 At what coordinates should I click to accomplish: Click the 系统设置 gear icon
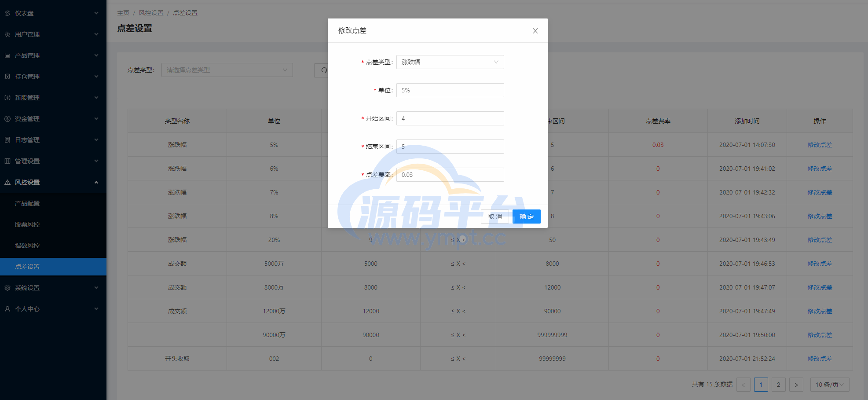(7, 288)
